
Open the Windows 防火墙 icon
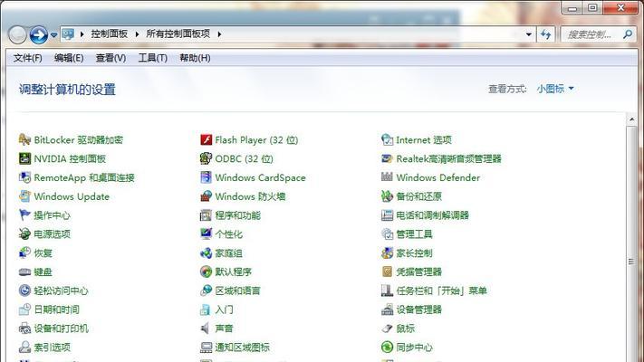point(206,196)
